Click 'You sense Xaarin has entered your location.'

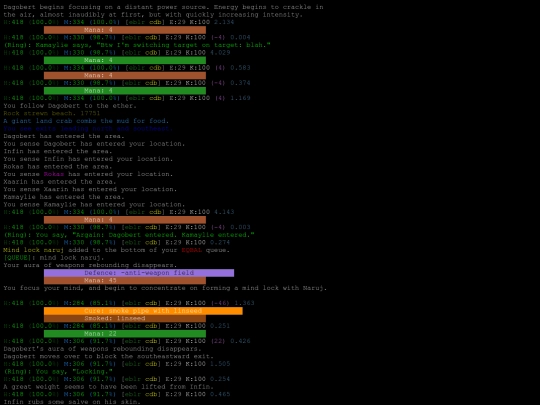(x=90, y=189)
